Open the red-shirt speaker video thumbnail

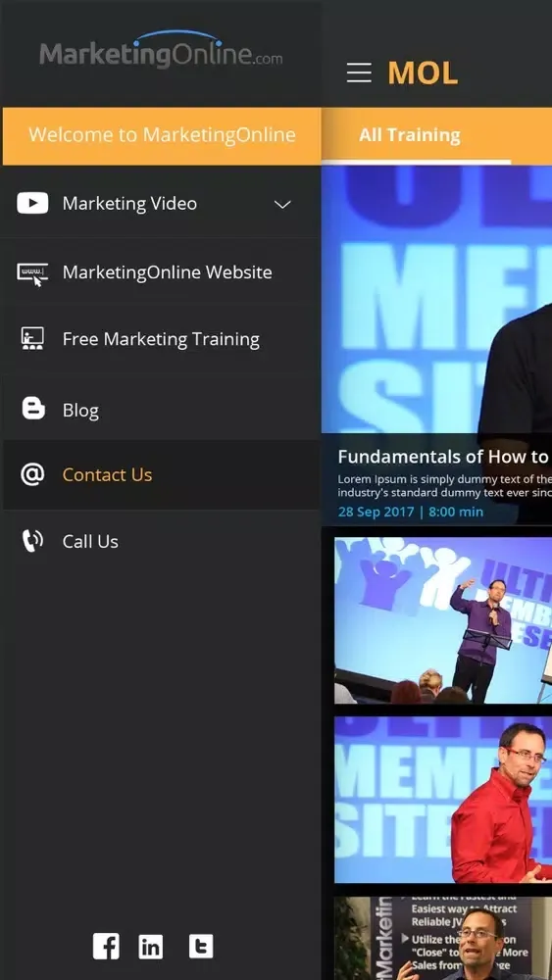[443, 800]
